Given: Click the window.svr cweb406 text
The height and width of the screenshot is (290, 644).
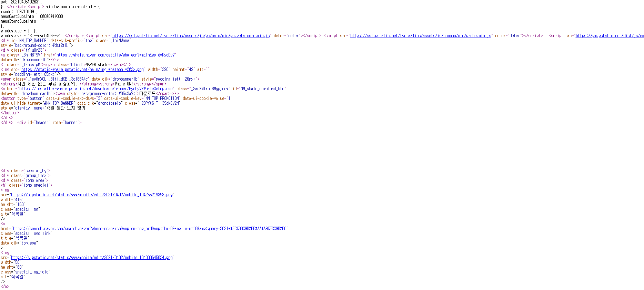Looking at the screenshot, I should coord(32,36).
